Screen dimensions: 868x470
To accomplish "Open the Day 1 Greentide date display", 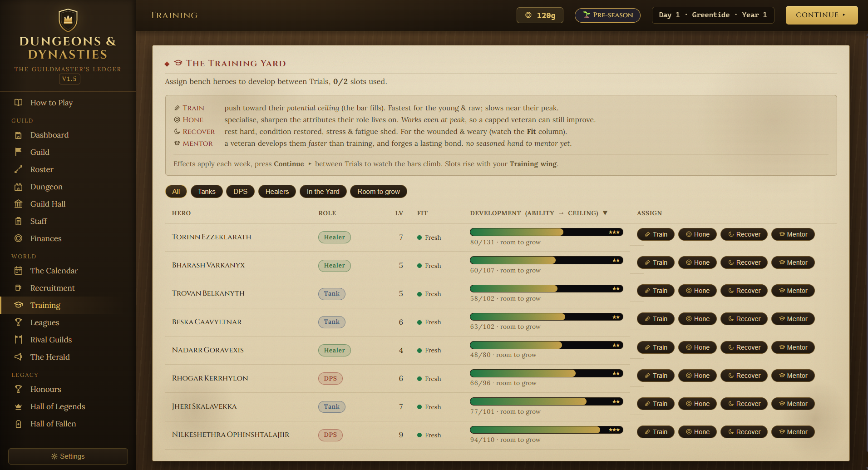I will [x=713, y=15].
